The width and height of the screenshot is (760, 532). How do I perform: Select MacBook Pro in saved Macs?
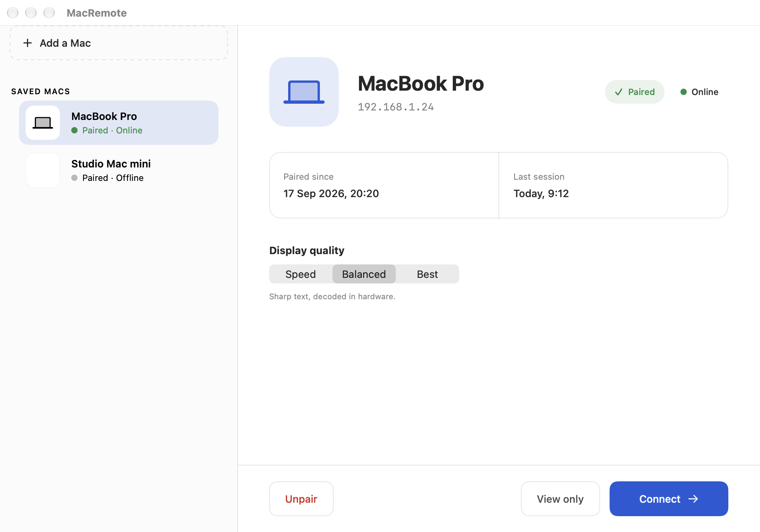coord(119,123)
